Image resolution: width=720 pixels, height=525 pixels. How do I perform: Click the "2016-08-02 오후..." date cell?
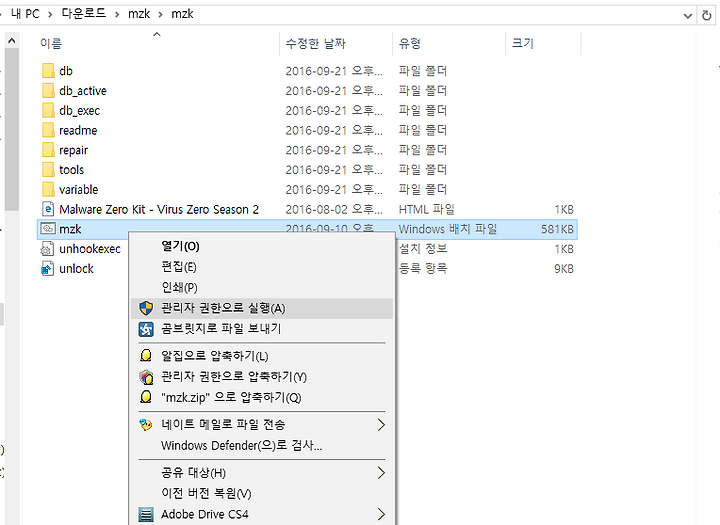point(334,209)
